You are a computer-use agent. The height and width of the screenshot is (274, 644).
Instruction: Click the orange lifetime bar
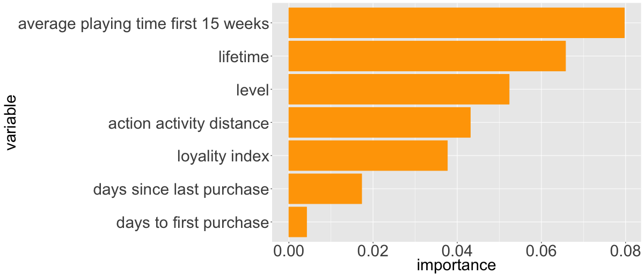[427, 56]
